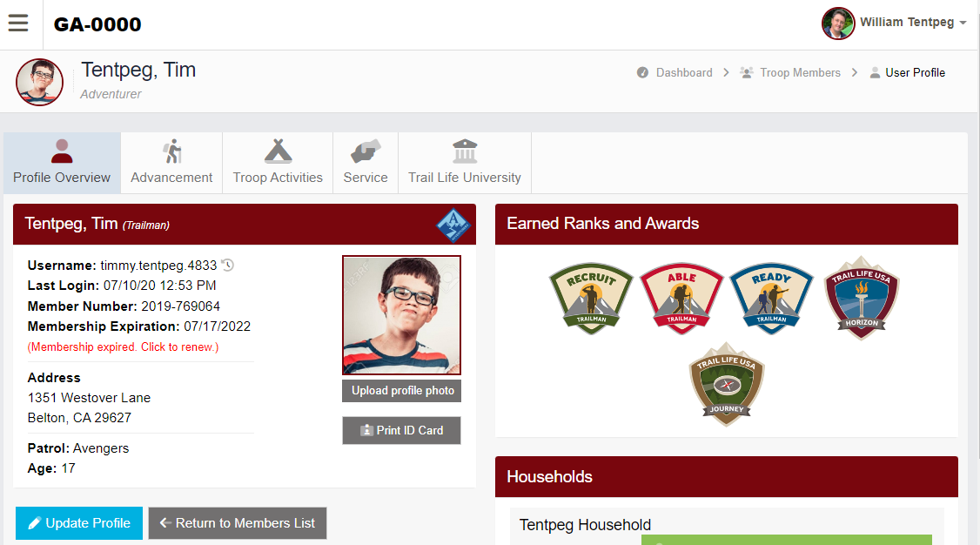Click username timmy.tentpeg.4833 text
The height and width of the screenshot is (545, 980).
pyautogui.click(x=158, y=266)
